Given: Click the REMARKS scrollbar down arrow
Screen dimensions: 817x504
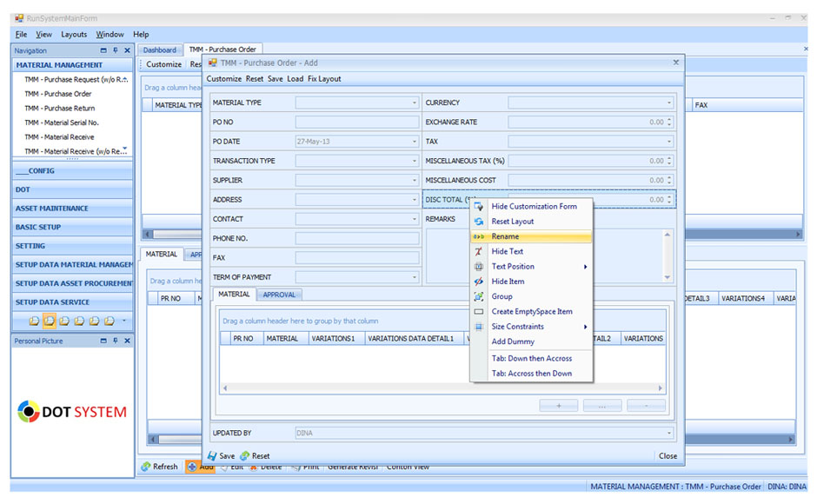Looking at the screenshot, I should click(x=668, y=277).
